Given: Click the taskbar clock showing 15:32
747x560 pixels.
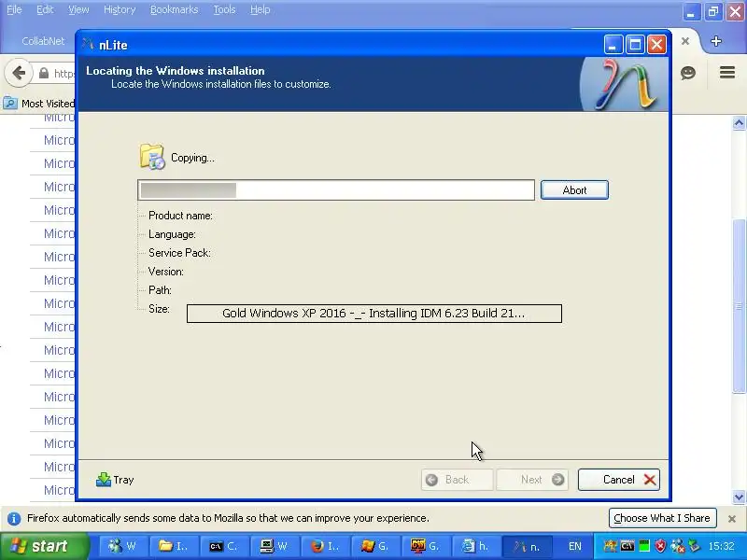Looking at the screenshot, I should coord(721,546).
